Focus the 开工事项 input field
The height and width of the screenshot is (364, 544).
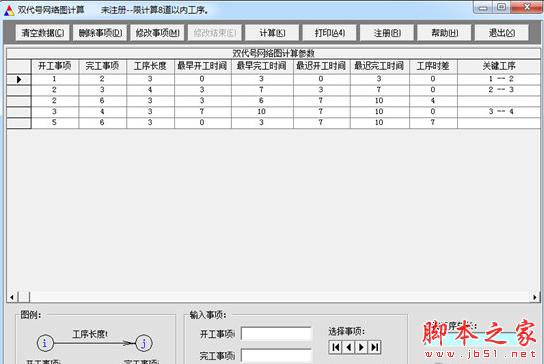tap(276, 334)
